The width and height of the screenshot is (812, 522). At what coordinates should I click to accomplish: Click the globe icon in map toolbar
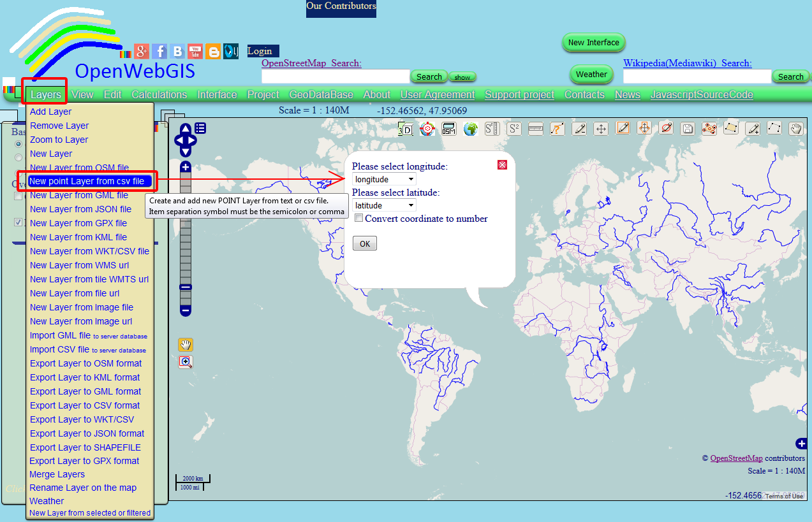point(471,129)
